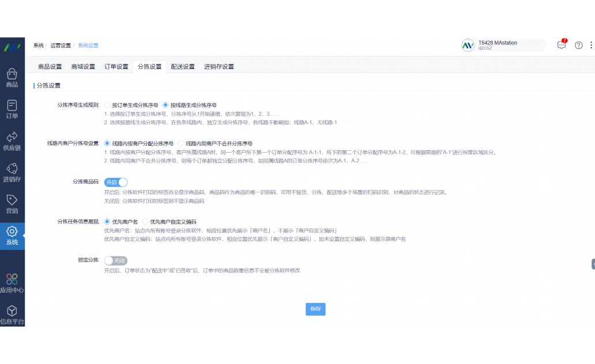
Task: Navigate to 供应链 via its sidebar icon
Action: pos(12,140)
